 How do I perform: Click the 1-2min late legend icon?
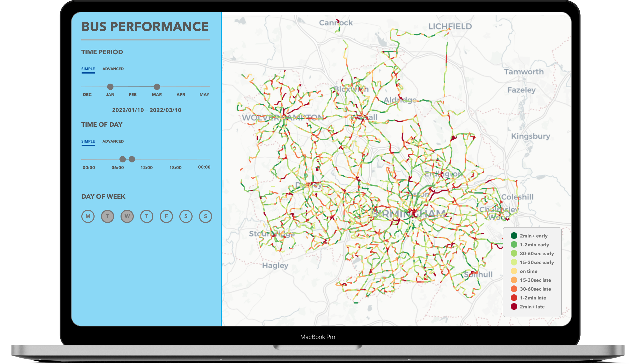[x=514, y=298]
